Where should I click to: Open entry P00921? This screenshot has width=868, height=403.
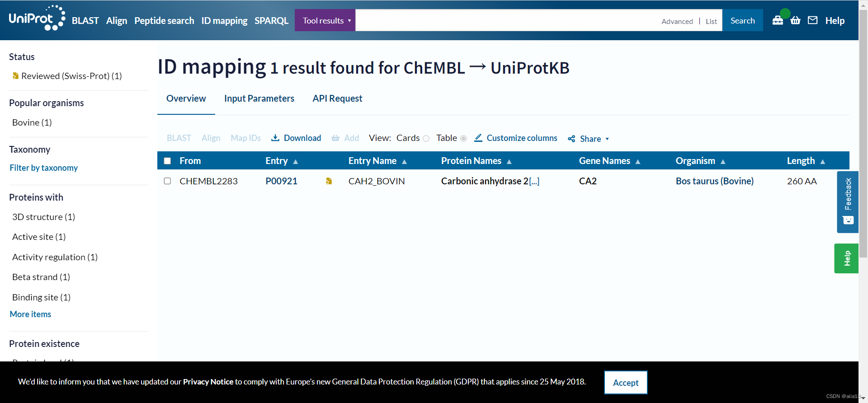[x=281, y=181]
